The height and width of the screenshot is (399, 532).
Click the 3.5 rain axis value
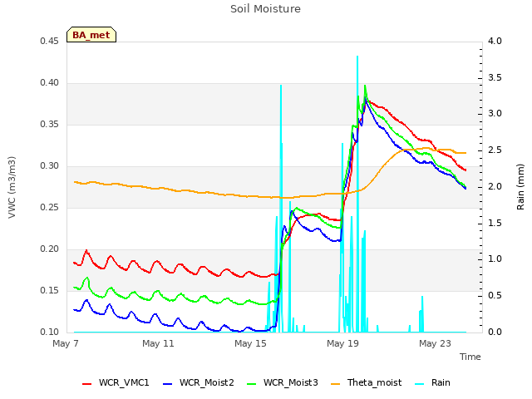(x=495, y=77)
